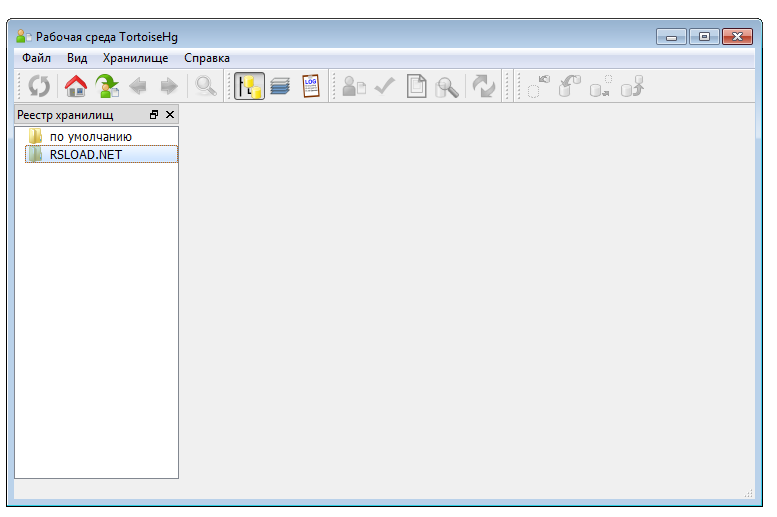Screen dimensions: 777x517
Task: Open the output LOG clipboard icon
Action: point(311,86)
